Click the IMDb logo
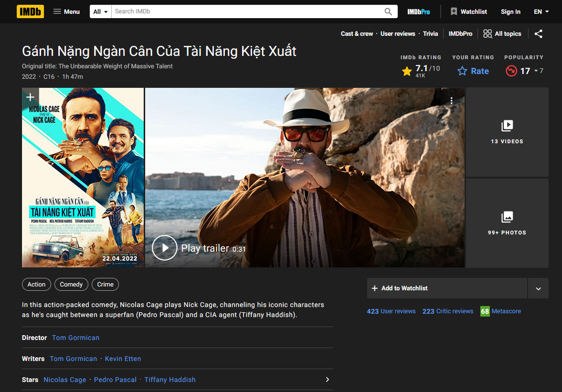Viewport: 562px width, 392px height. (x=30, y=11)
